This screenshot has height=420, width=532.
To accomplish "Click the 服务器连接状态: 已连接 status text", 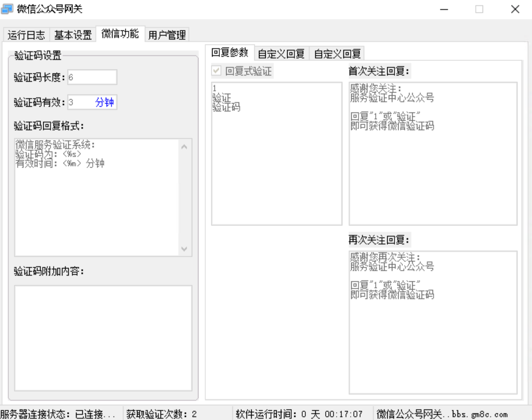I will click(x=58, y=414).
